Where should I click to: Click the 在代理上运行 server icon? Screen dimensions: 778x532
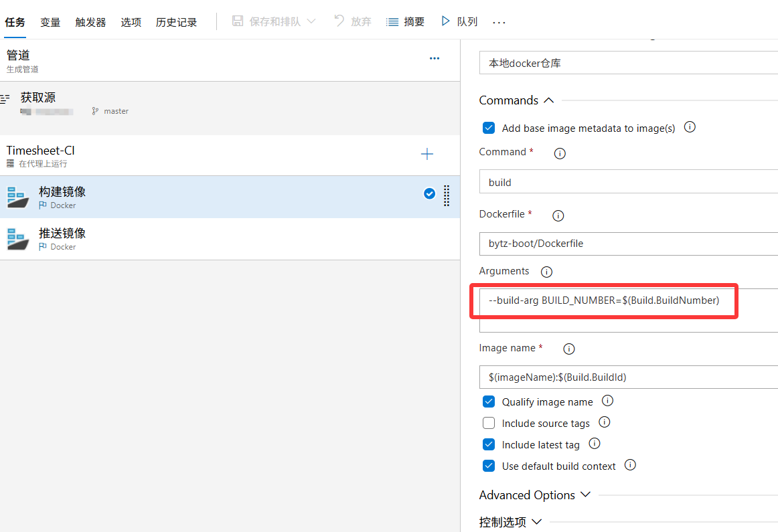coord(10,163)
